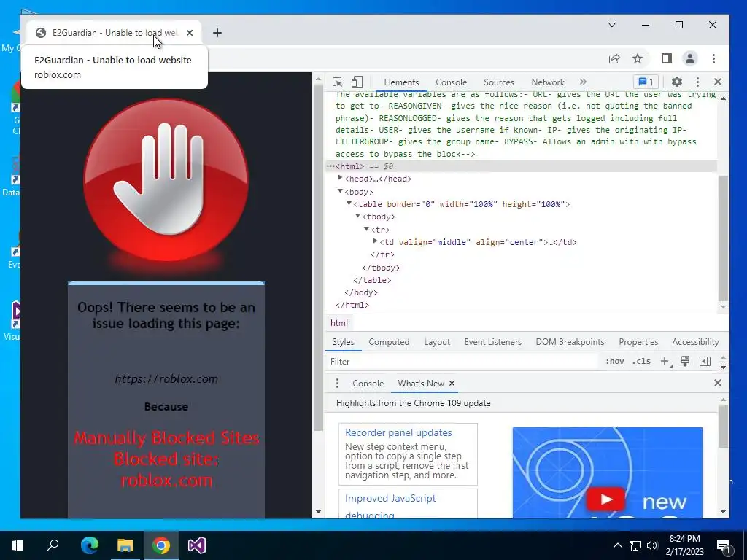
Task: Collapse the tbody element node
Action: pyautogui.click(x=357, y=216)
